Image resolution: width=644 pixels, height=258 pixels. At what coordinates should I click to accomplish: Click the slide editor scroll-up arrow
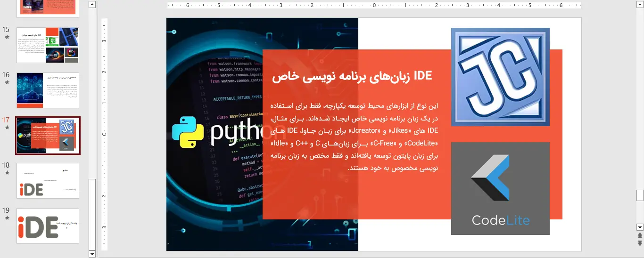click(x=640, y=5)
